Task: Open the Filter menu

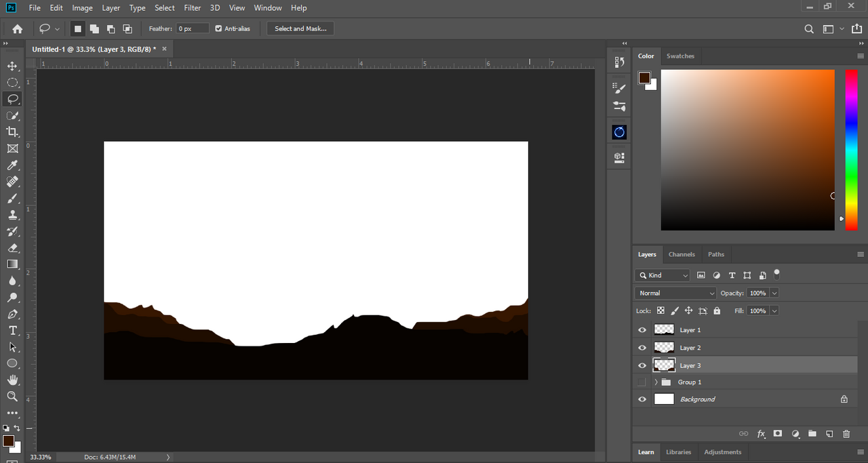Action: pyautogui.click(x=193, y=8)
